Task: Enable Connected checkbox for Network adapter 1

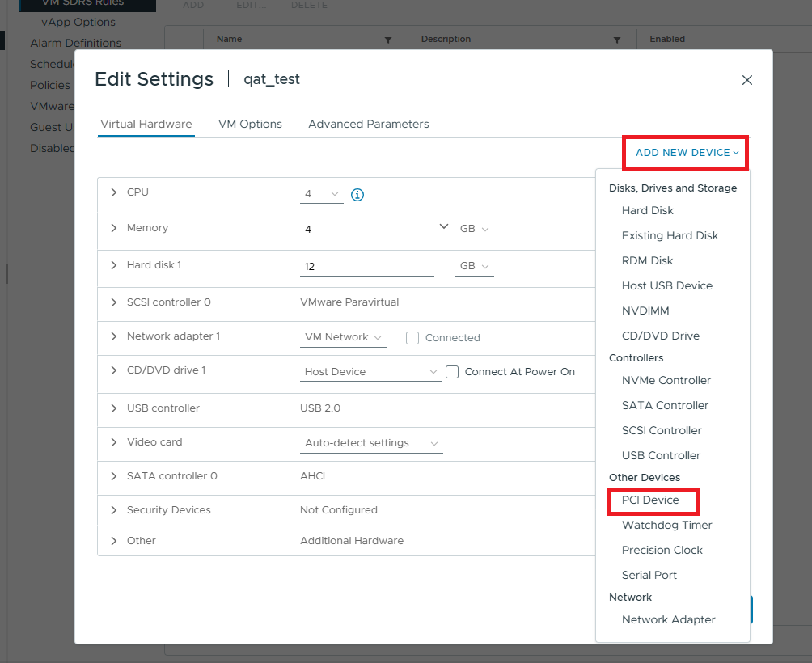Action: [x=412, y=338]
